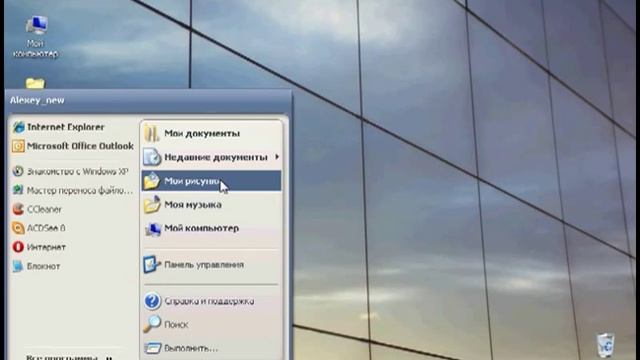This screenshot has height=360, width=640.
Task: Click the Internet Explorer label
Action: click(x=66, y=127)
